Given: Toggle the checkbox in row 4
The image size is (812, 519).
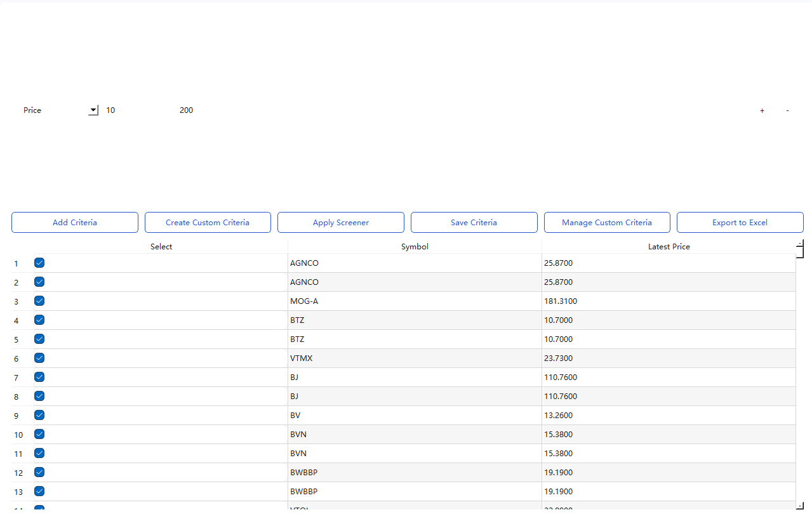Looking at the screenshot, I should (x=39, y=320).
